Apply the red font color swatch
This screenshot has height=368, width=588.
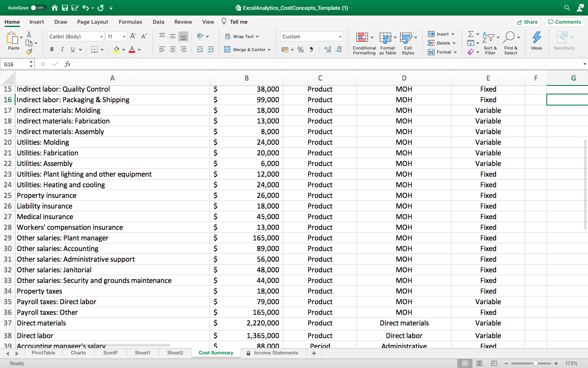pyautogui.click(x=132, y=49)
